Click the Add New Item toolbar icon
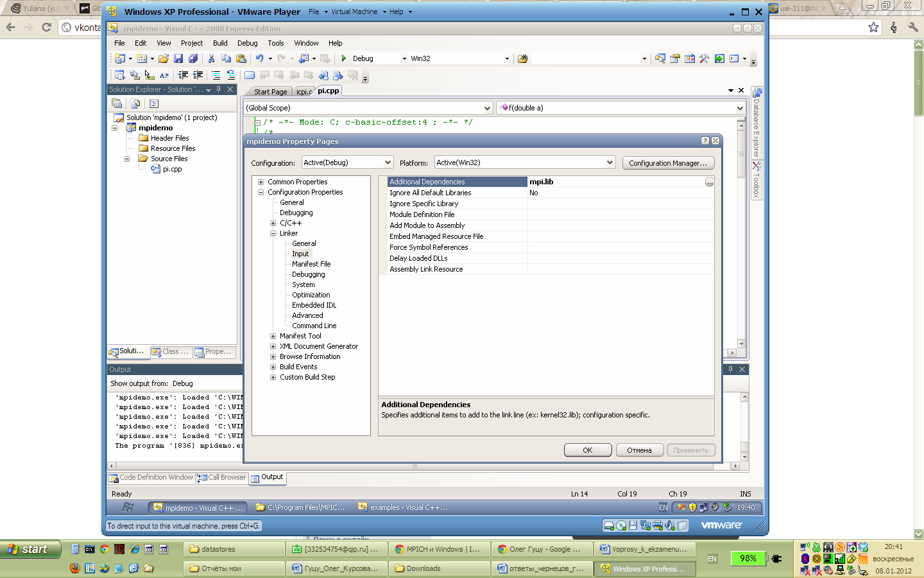The height and width of the screenshot is (578, 924). click(142, 58)
